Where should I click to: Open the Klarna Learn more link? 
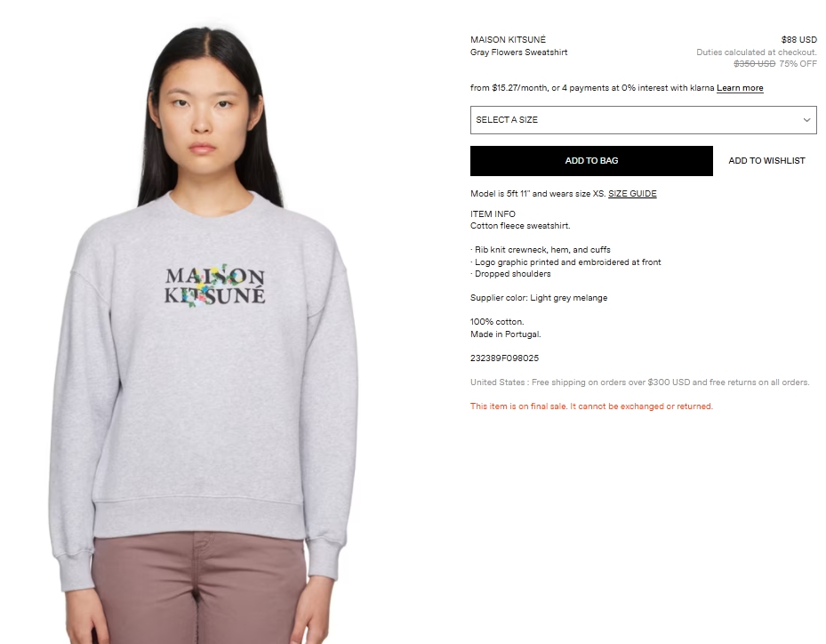(x=740, y=88)
